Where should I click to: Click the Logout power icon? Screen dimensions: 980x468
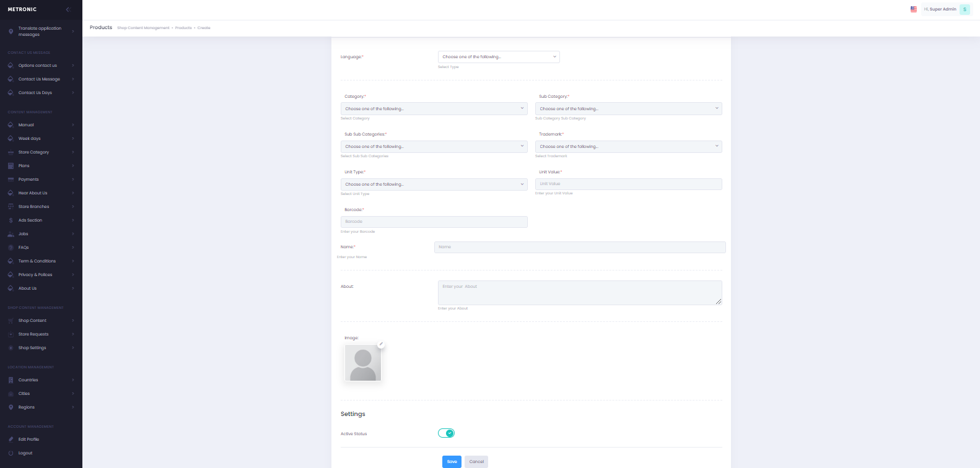coord(11,453)
